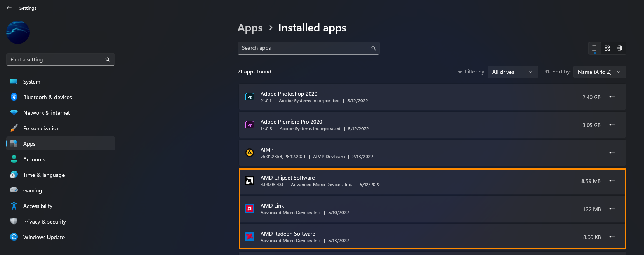Click the Apps breadcrumb link
644x255 pixels.
(x=250, y=28)
